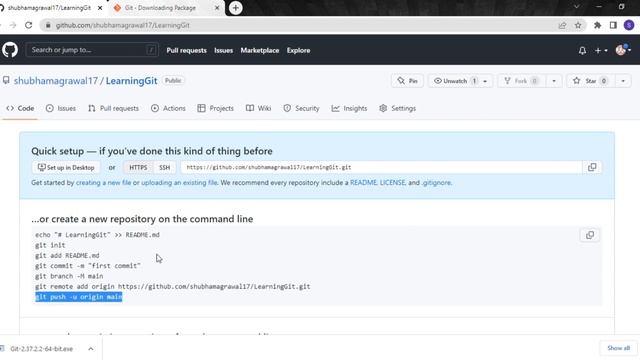Open the notifications bell
Image resolution: width=640 pixels, height=360 pixels.
click(582, 51)
